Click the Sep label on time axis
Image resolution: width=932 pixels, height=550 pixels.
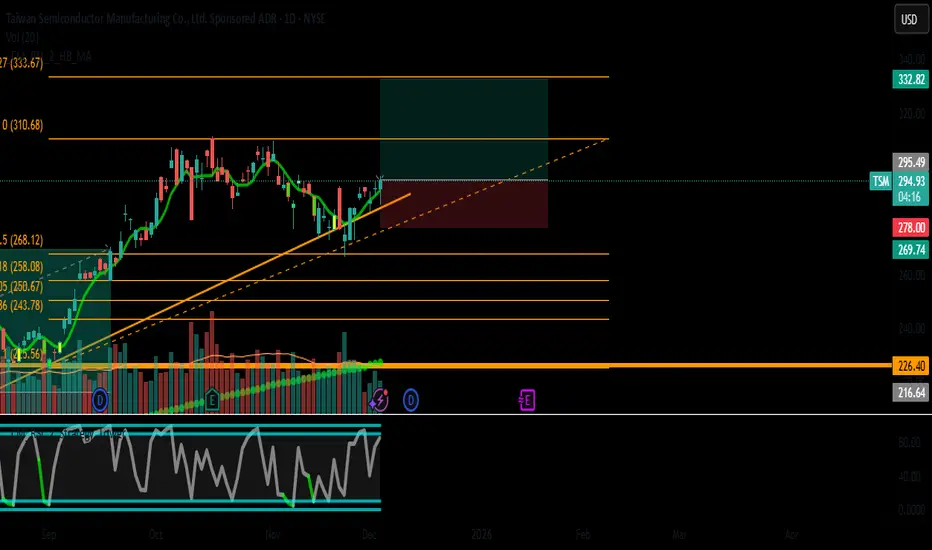click(49, 535)
